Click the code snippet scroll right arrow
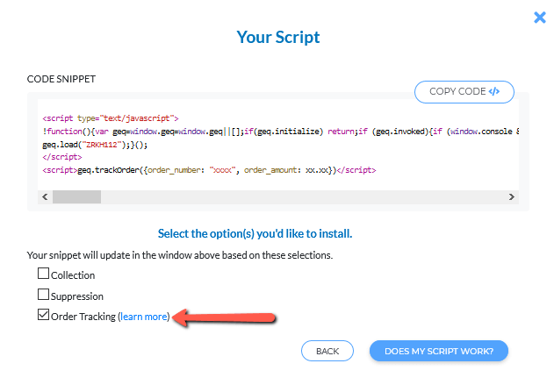The height and width of the screenshot is (392, 554). (x=511, y=197)
